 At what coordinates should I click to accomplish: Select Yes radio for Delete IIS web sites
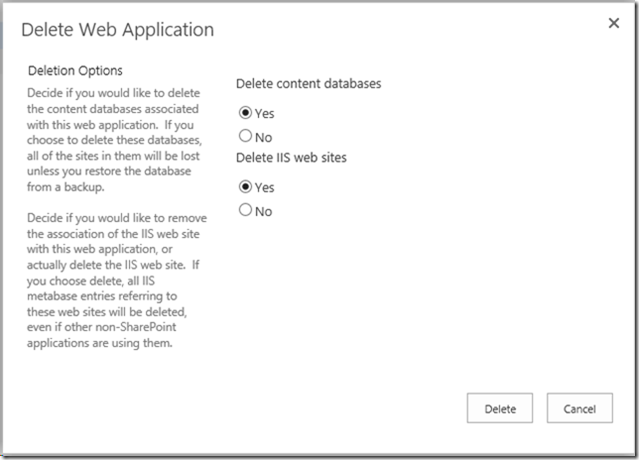tap(244, 187)
